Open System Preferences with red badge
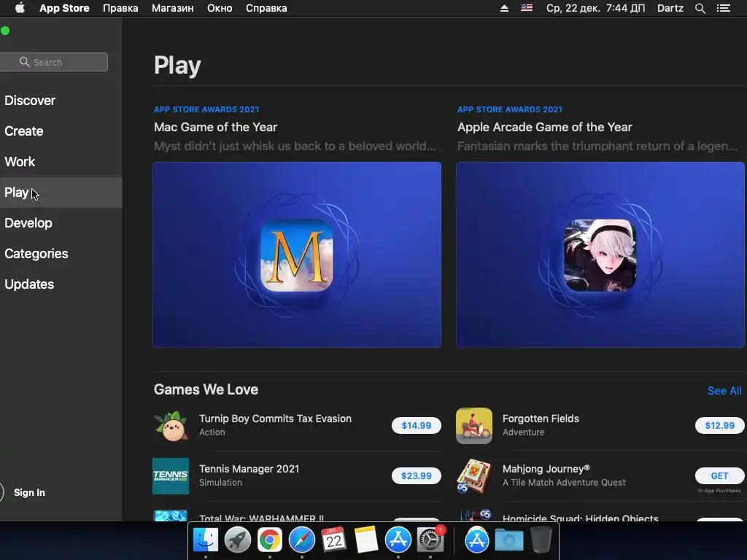The image size is (747, 560). coord(430,540)
